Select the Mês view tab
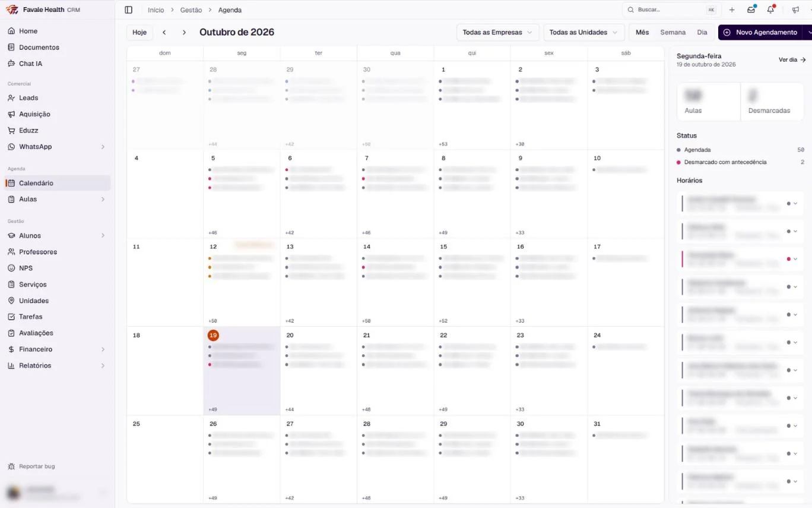 642,32
